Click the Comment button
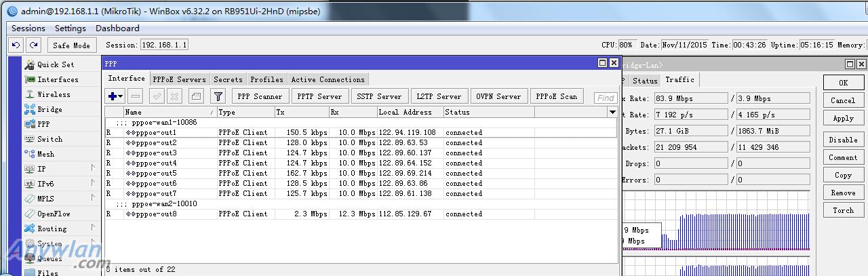868x276 pixels. click(843, 157)
